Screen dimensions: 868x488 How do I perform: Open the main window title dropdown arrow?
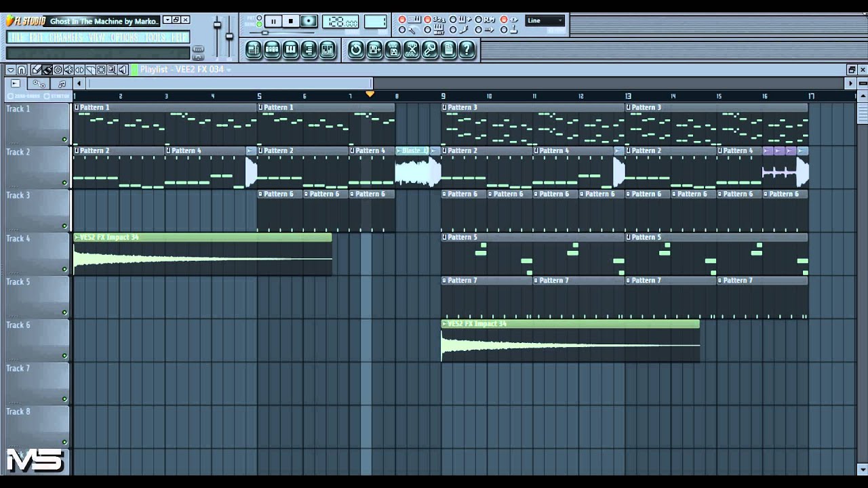[167, 20]
